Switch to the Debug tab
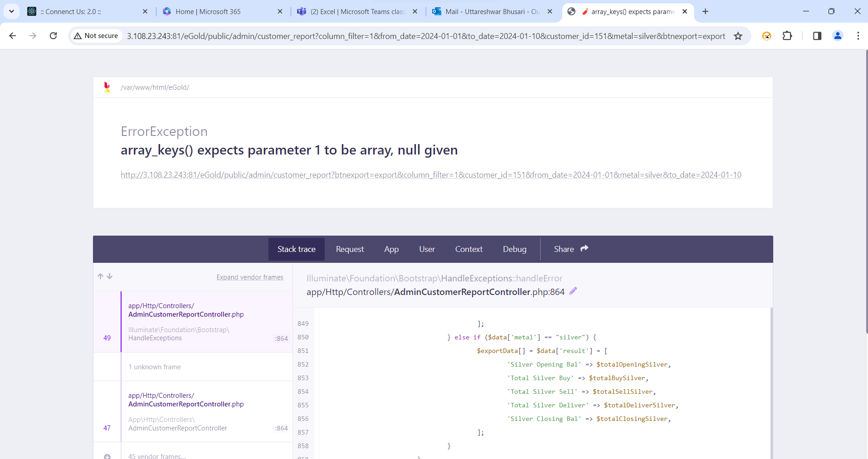Screen dimensions: 868x459 515,249
